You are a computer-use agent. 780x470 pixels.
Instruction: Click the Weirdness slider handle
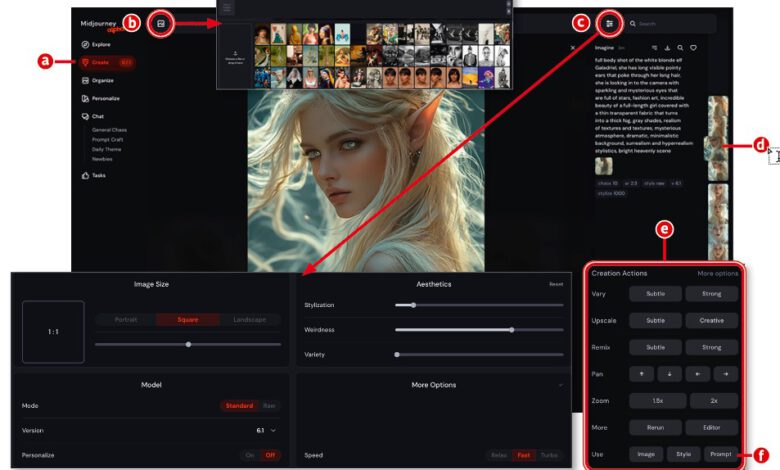tap(512, 330)
